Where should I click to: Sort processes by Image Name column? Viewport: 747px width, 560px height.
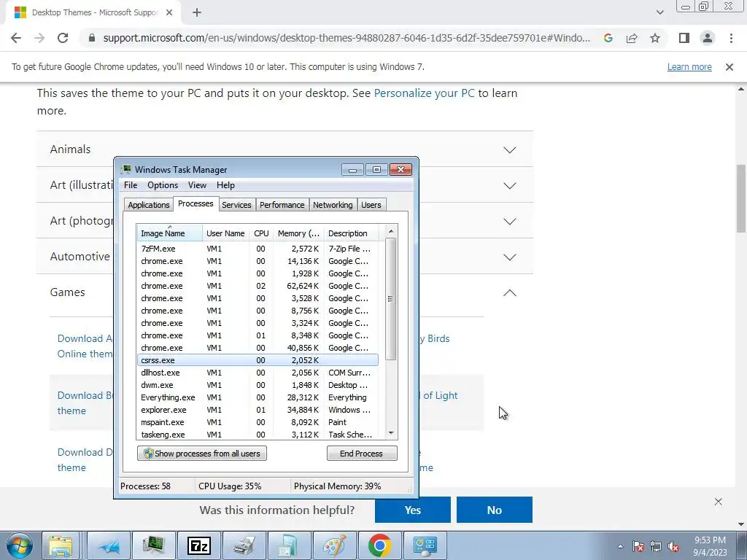[169, 233]
